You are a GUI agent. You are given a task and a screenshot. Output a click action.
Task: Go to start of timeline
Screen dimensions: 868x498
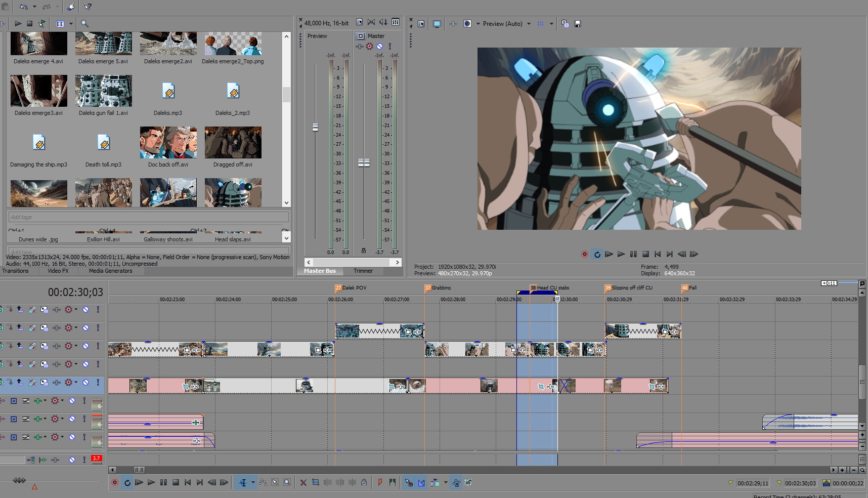(188, 483)
